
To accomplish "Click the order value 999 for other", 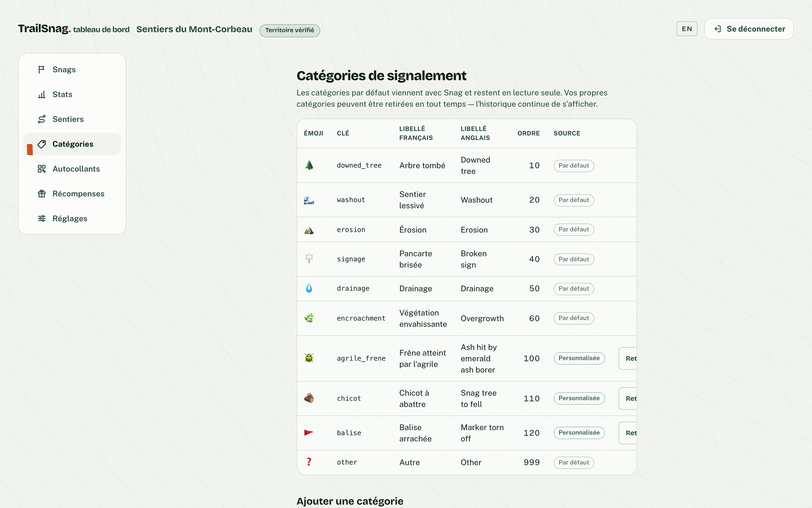I will [531, 463].
